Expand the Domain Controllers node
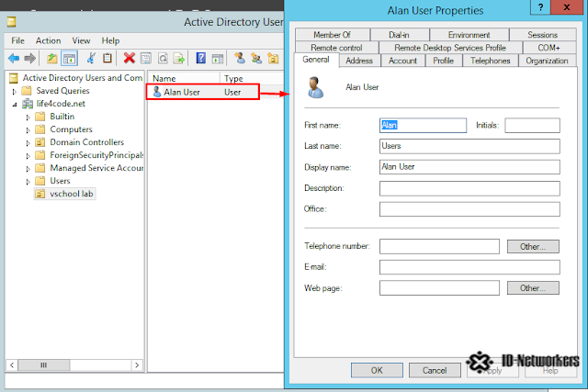This screenshot has height=392, width=588. point(28,143)
